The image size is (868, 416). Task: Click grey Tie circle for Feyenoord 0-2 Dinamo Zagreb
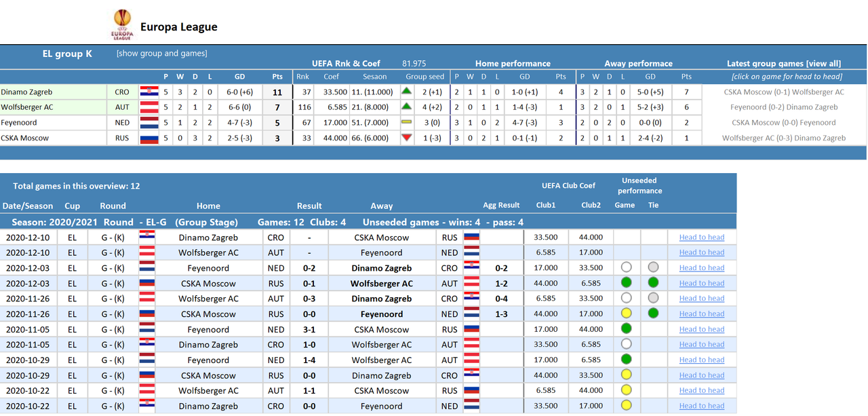(x=653, y=267)
